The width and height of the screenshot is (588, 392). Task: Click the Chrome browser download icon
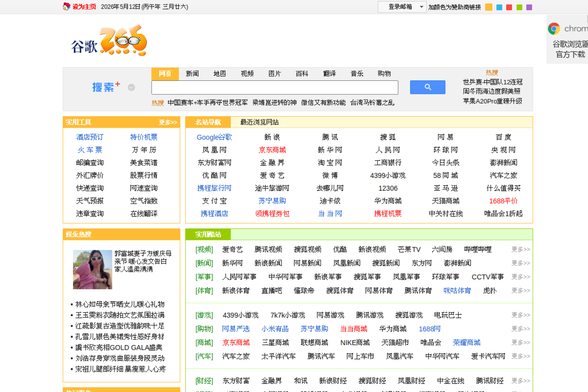554,28
